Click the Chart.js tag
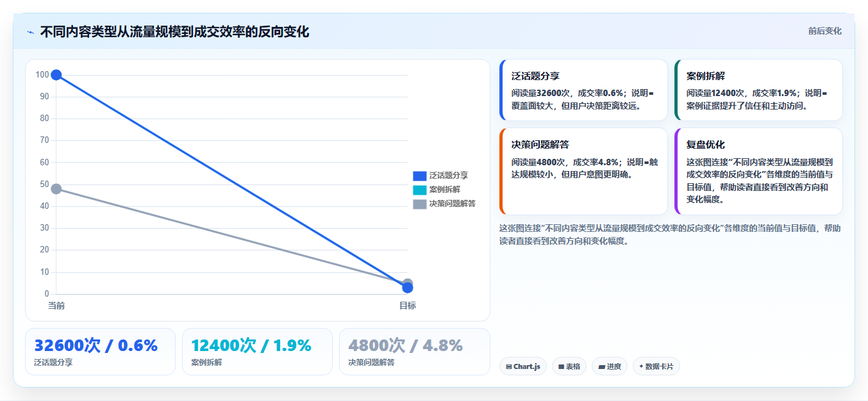Screen dimensions: 868x401 (523, 366)
